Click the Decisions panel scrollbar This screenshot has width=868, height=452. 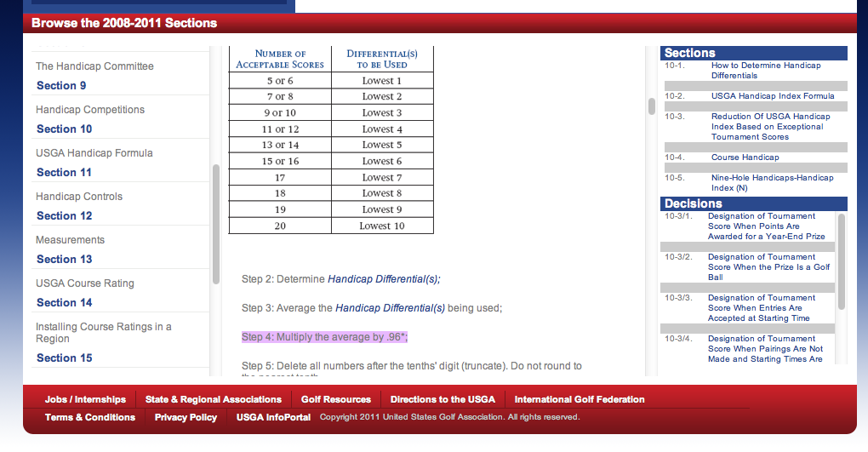(842, 262)
